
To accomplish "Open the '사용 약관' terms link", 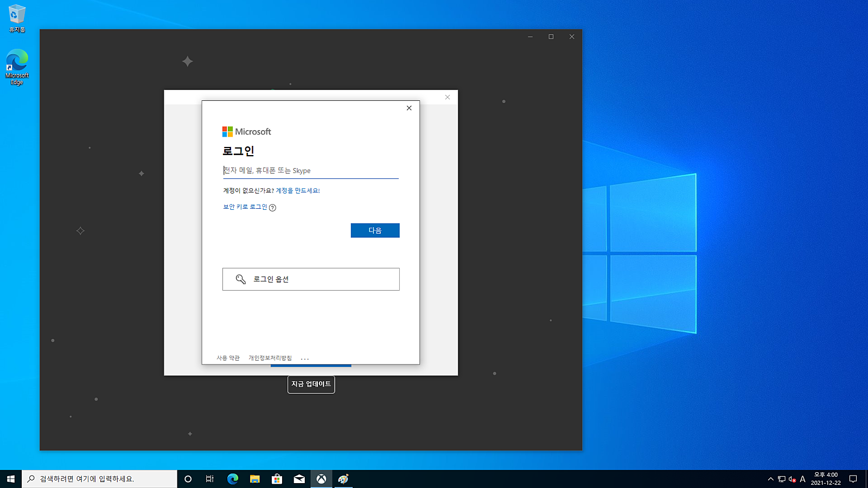I will click(x=228, y=358).
